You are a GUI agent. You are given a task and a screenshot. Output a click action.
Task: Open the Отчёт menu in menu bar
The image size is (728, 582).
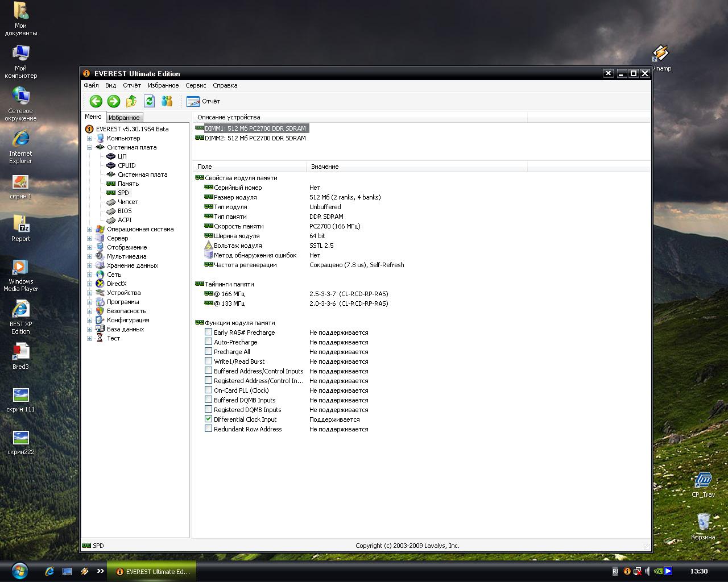[x=132, y=85]
